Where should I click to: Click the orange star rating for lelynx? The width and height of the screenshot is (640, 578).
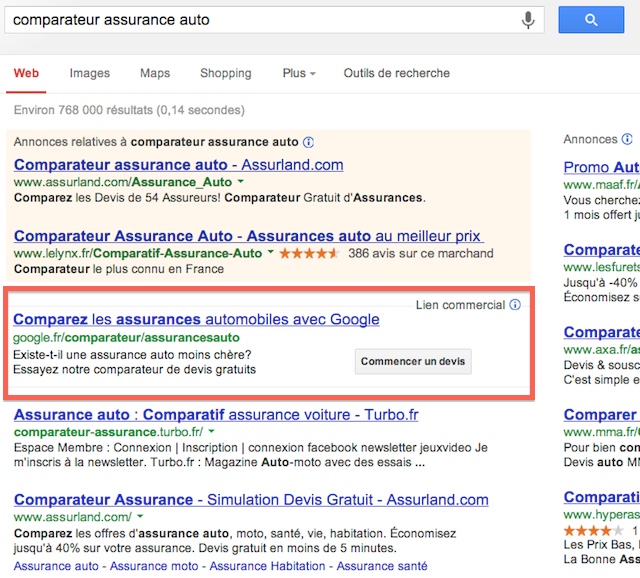309,253
